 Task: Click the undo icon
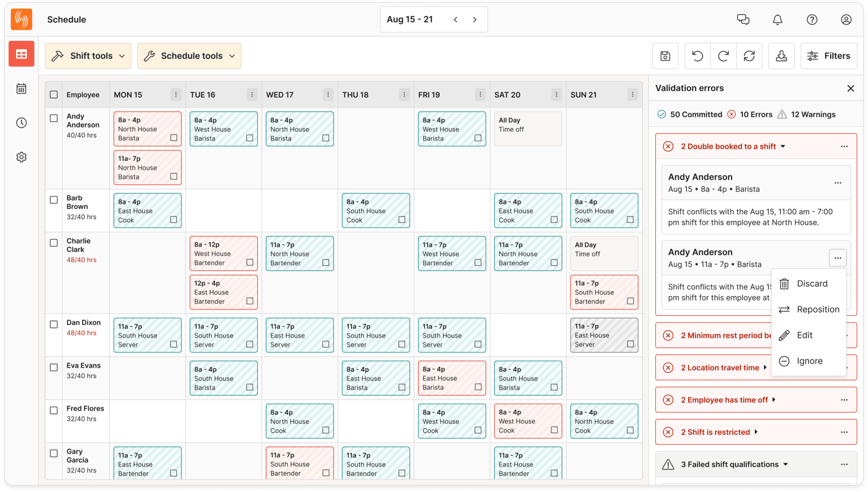coord(697,56)
